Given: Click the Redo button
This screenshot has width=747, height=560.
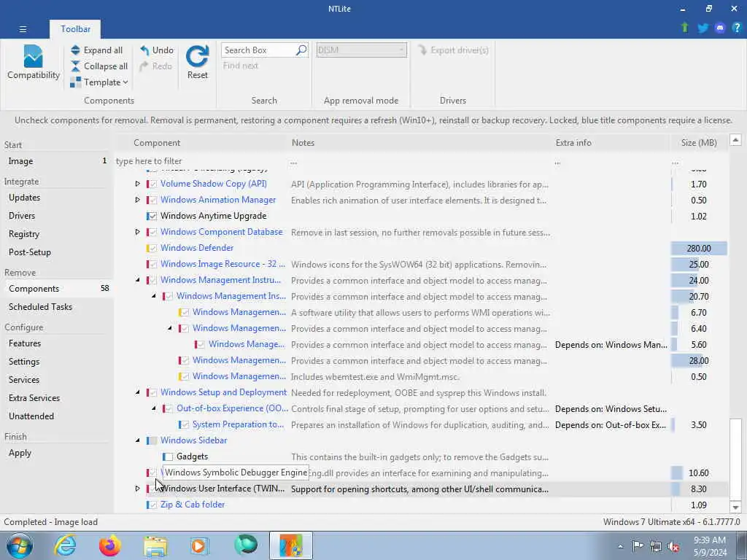Looking at the screenshot, I should (156, 66).
